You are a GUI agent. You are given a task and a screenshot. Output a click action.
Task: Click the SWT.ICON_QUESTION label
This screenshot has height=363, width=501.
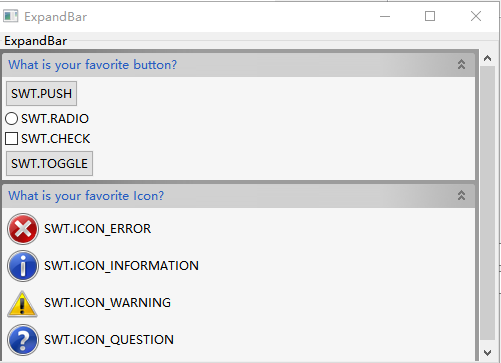[x=109, y=340]
